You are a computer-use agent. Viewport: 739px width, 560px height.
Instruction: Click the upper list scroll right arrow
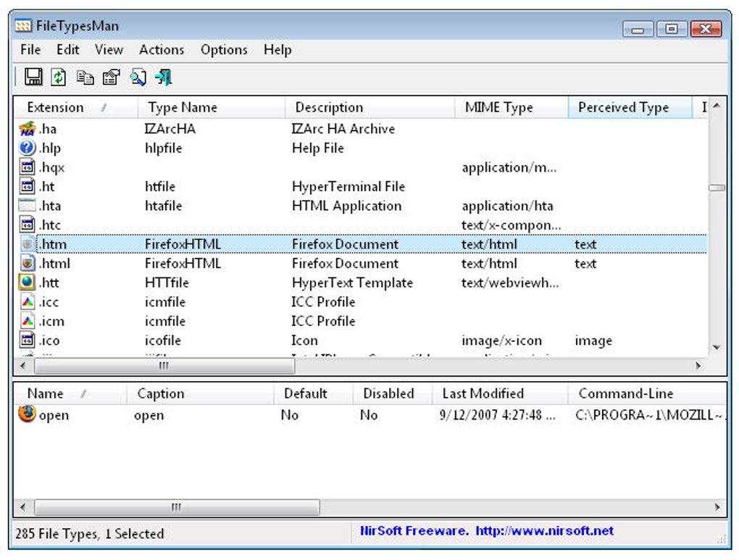point(698,366)
